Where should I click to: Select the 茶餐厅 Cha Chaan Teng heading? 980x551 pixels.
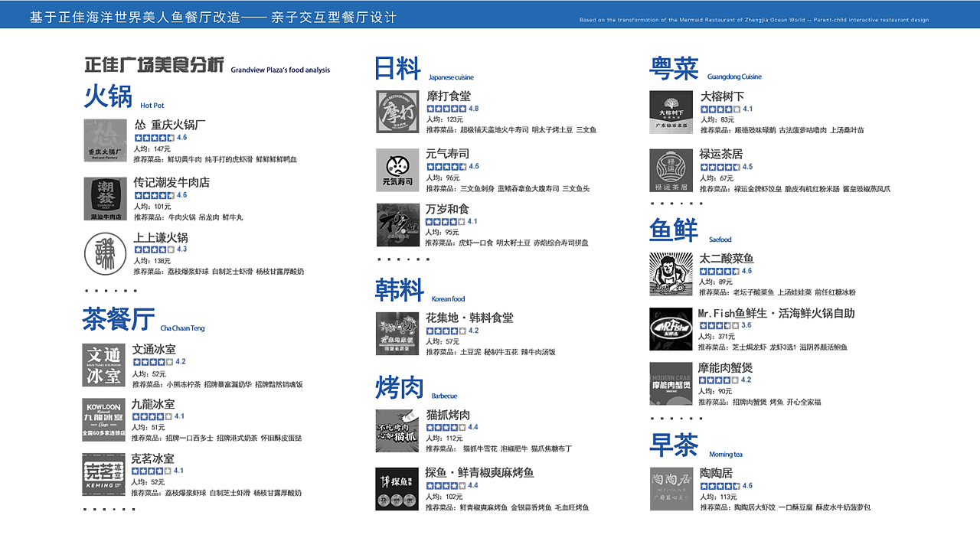(119, 319)
